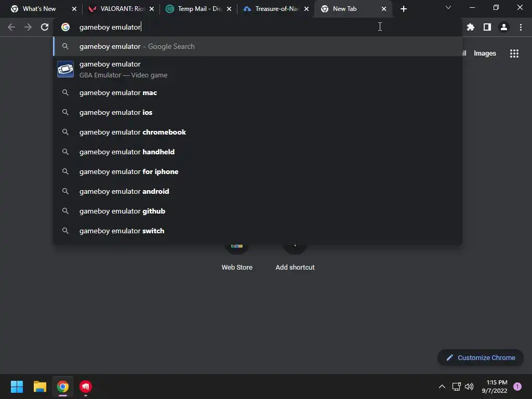Open the Extensions puzzle icon
This screenshot has height=399, width=532.
click(471, 27)
